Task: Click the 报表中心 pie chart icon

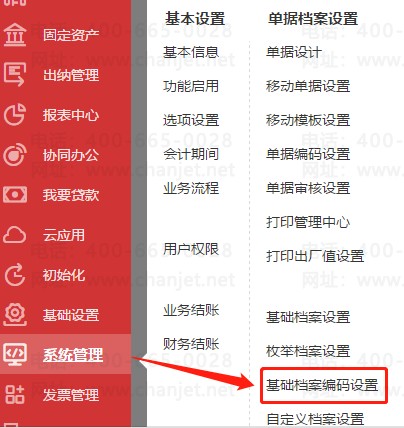Action: tap(15, 114)
